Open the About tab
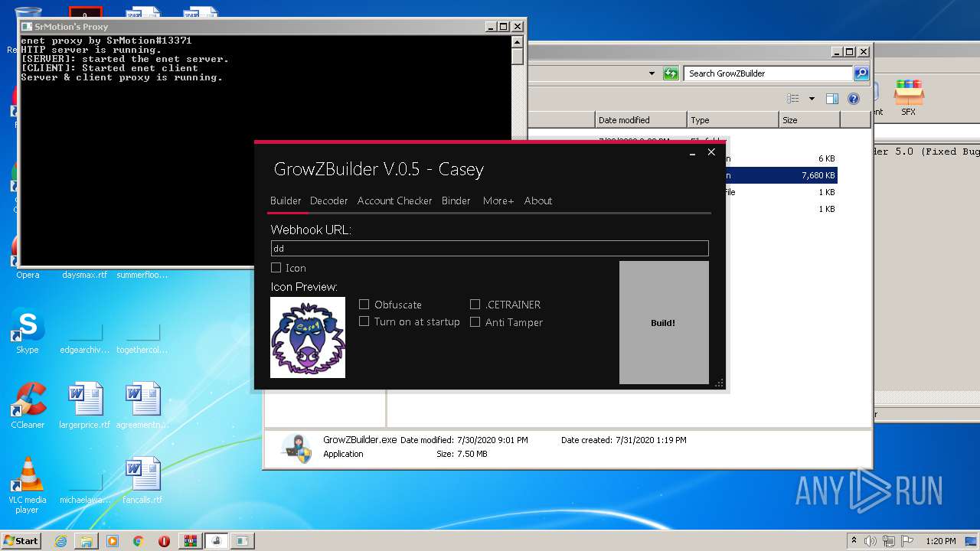This screenshot has height=551, width=980. (538, 201)
